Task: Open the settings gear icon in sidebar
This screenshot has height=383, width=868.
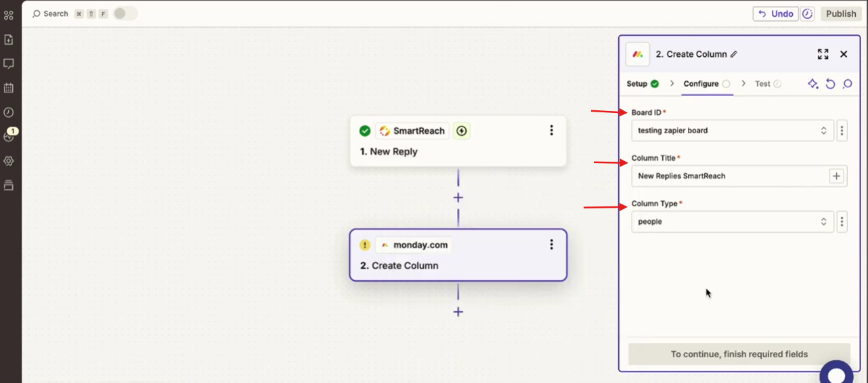Action: pyautogui.click(x=9, y=161)
